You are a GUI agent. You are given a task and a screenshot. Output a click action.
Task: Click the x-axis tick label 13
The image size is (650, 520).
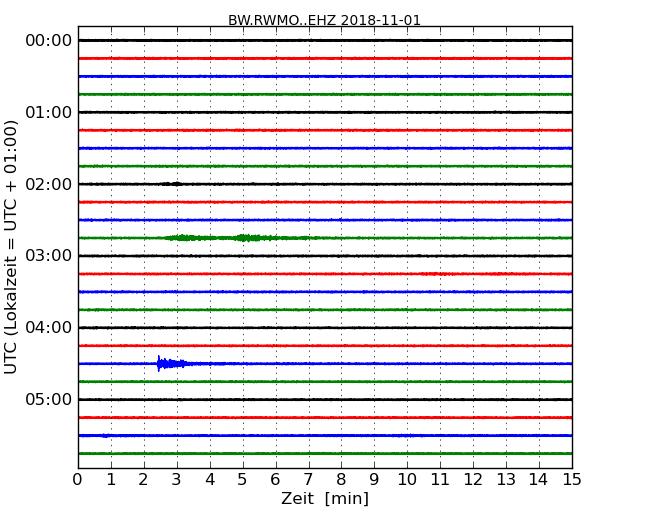click(506, 480)
